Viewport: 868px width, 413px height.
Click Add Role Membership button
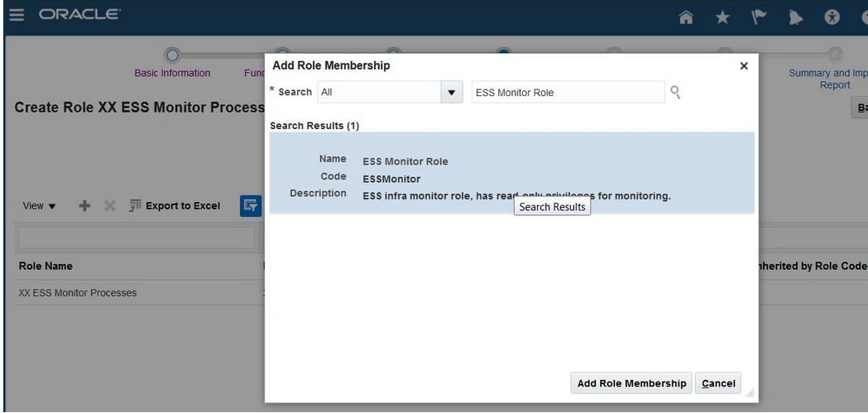click(631, 383)
